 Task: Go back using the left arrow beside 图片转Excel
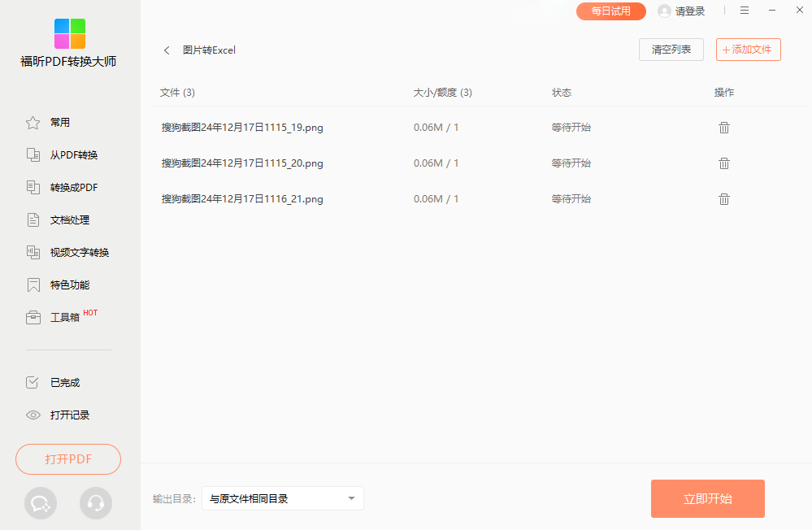167,50
